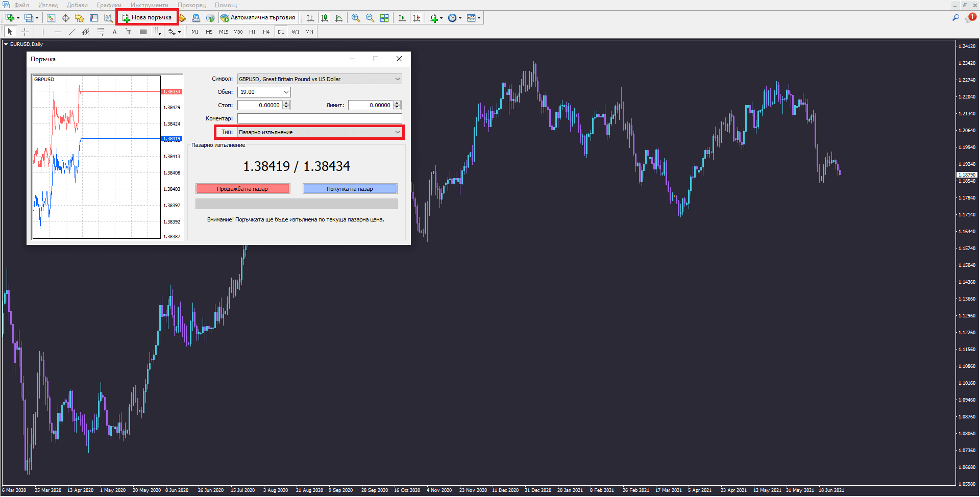Screen dimensions: 980x497
Task: Expand the Тип order type dropdown
Action: point(397,132)
